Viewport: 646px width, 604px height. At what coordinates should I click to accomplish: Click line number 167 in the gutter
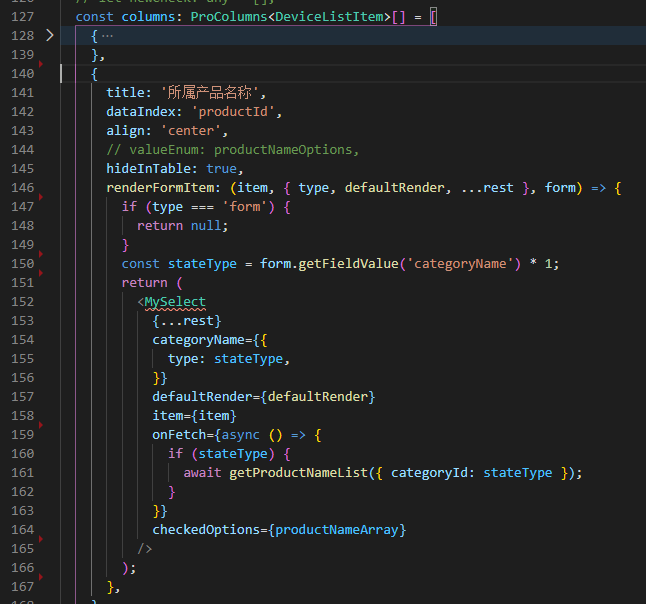click(x=23, y=586)
